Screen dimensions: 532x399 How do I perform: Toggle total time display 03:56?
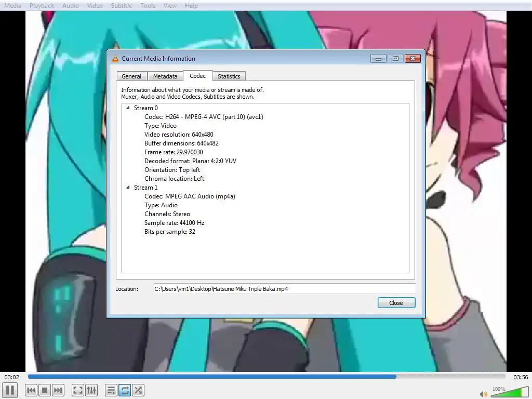tap(521, 377)
